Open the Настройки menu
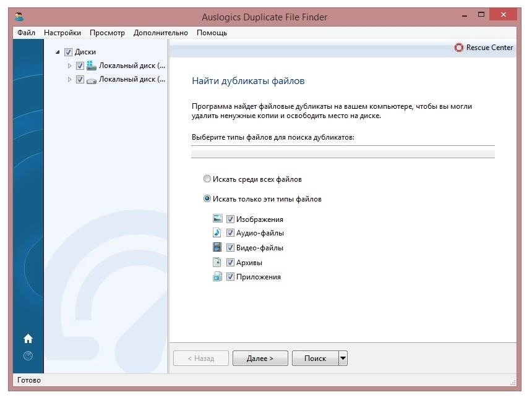The image size is (532, 403). tap(62, 33)
